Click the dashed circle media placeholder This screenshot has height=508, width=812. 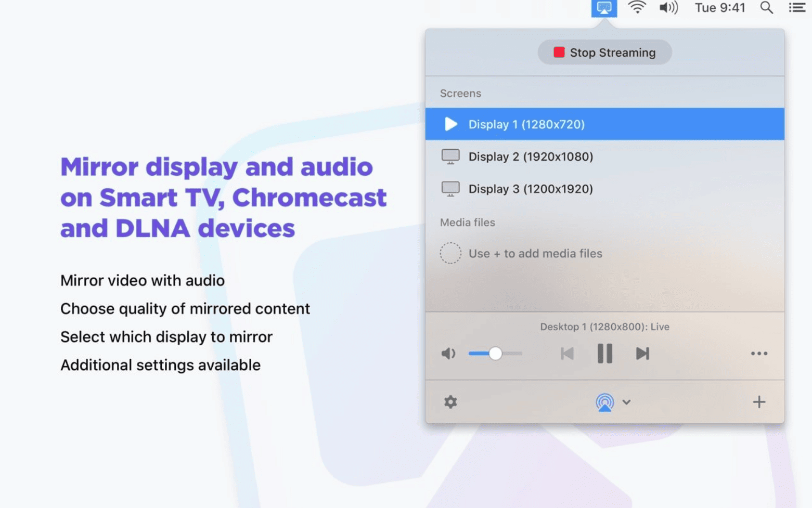point(450,253)
